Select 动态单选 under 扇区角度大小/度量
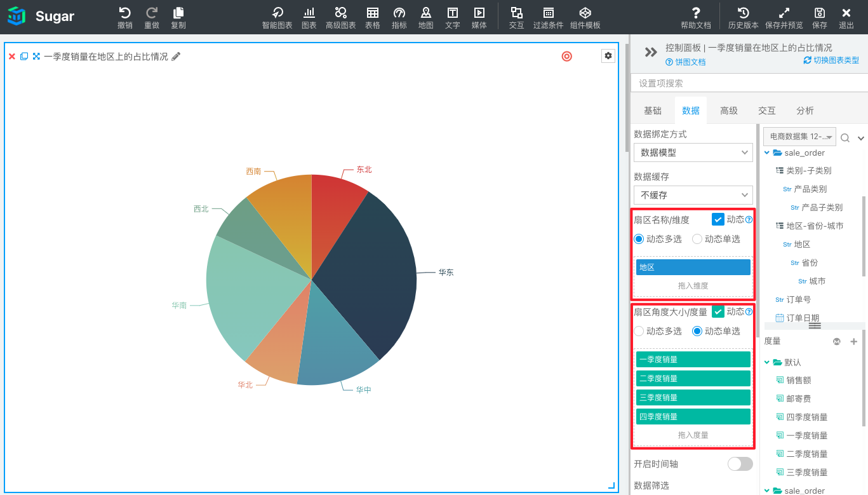The image size is (868, 495). tap(697, 331)
